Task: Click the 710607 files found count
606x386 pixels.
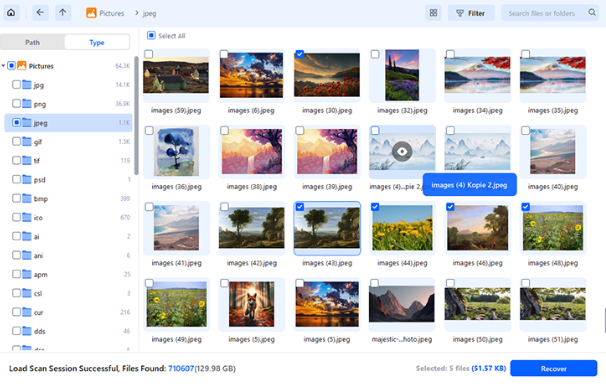Action: click(x=181, y=368)
